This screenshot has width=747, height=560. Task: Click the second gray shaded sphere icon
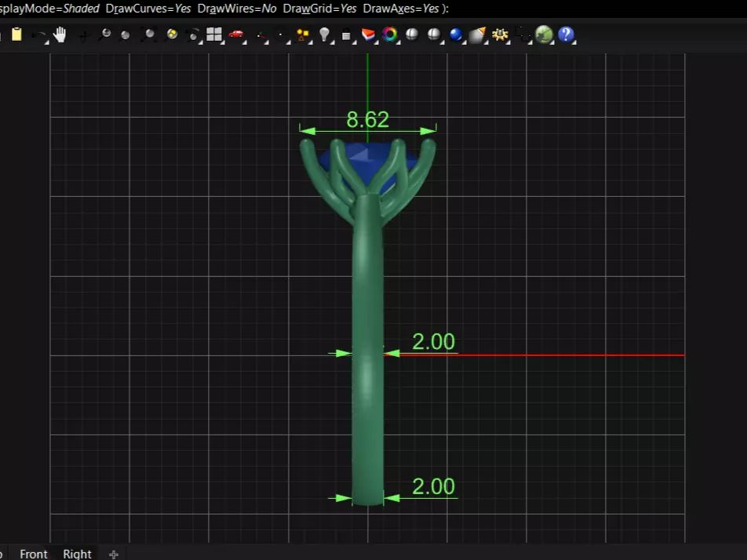click(x=434, y=35)
